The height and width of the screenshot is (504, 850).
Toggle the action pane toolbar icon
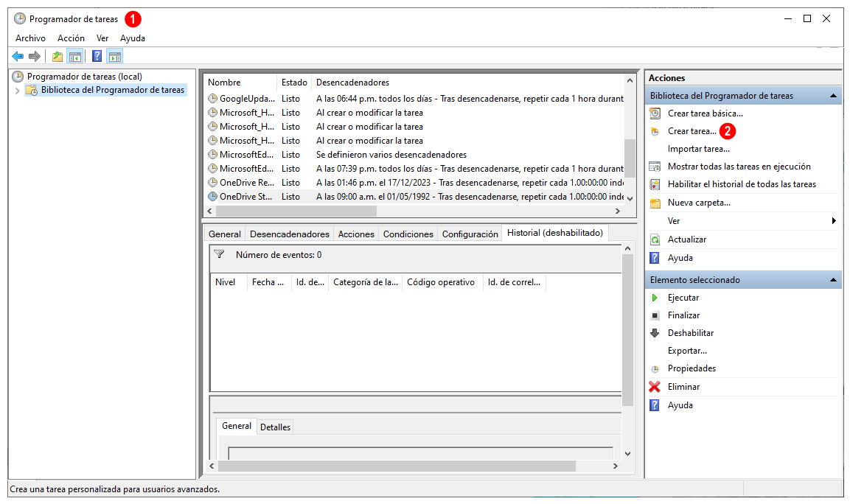click(x=114, y=56)
